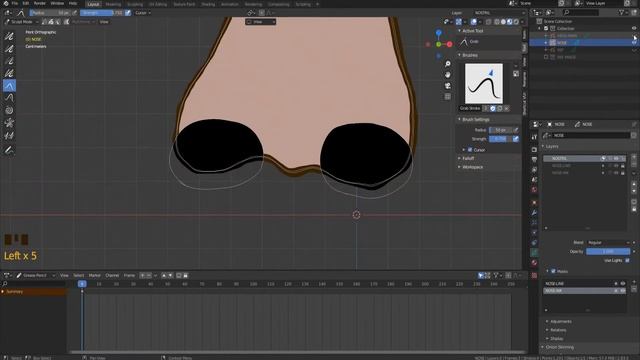
Task: Switch viewport shading to rendered mode
Action: click(x=516, y=22)
